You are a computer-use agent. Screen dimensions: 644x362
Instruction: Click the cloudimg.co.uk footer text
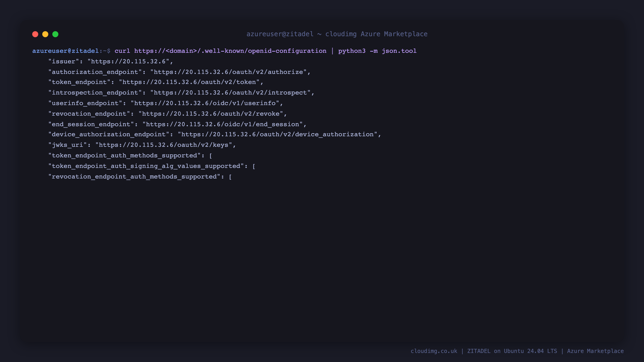[x=434, y=351]
